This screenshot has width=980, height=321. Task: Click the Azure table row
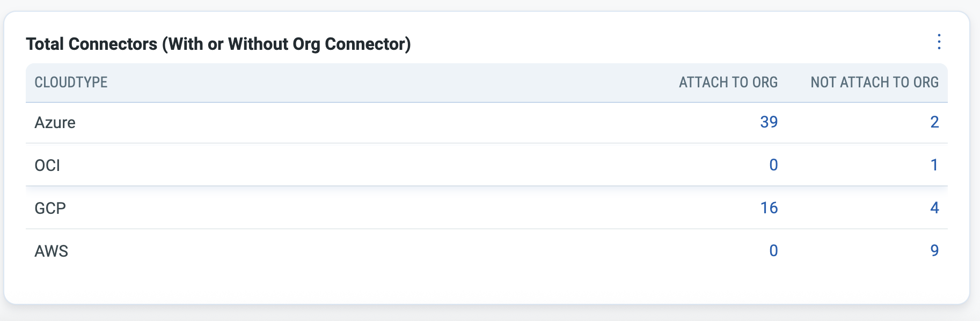376,122
